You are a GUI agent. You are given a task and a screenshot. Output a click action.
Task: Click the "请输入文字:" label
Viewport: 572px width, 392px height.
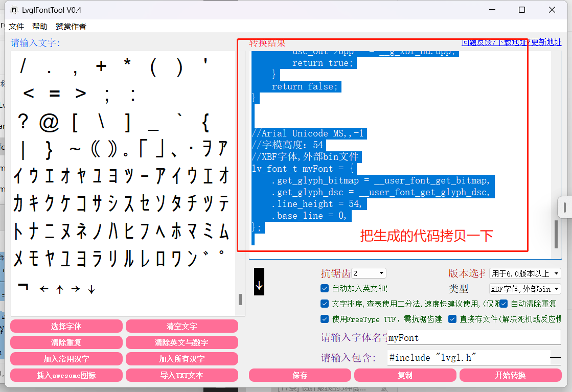[x=35, y=43]
